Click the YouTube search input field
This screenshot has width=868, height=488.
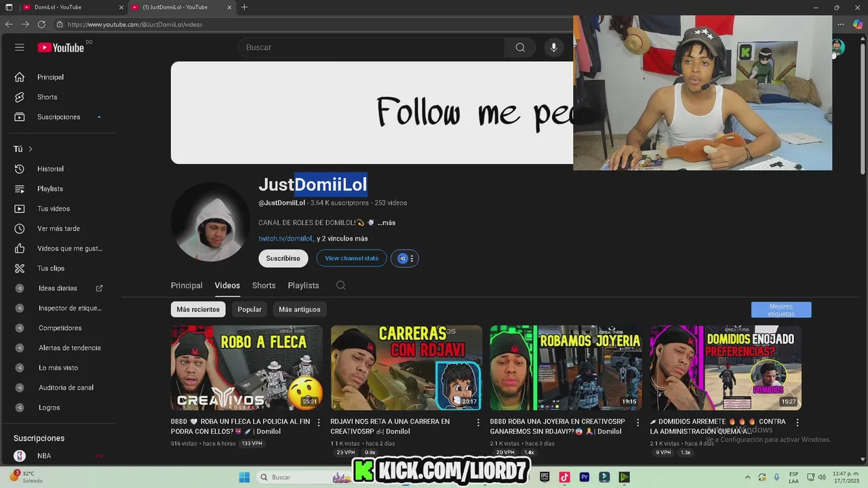(371, 47)
